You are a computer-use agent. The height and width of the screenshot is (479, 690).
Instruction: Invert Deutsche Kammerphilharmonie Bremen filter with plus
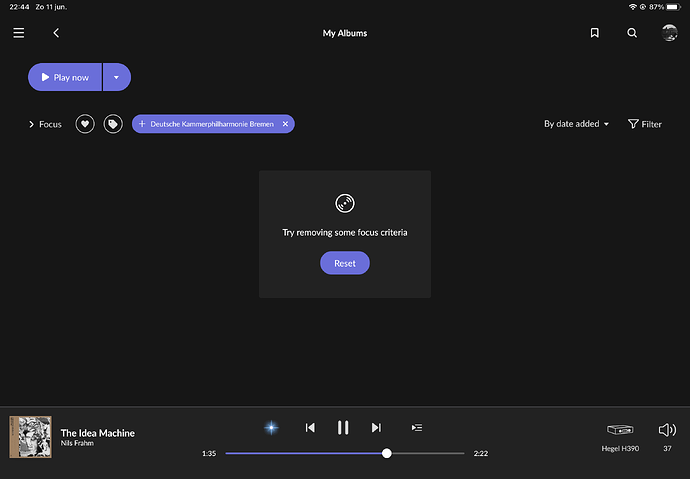pyautogui.click(x=142, y=124)
